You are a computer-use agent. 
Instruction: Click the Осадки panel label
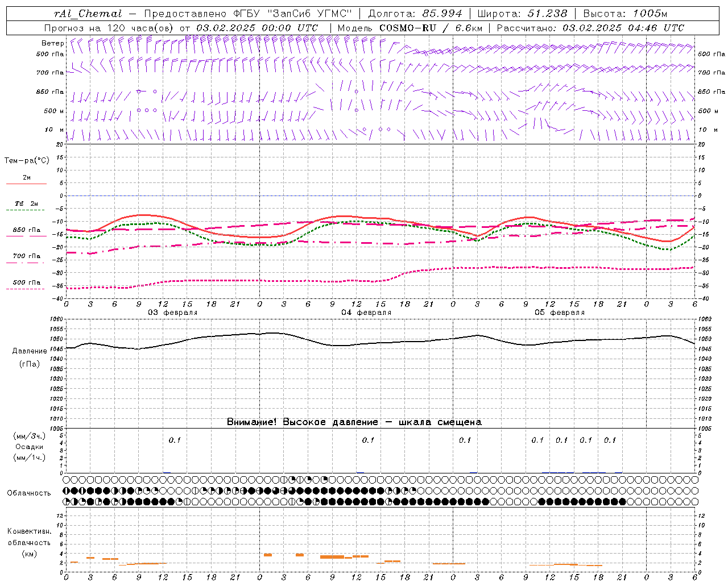(x=29, y=447)
